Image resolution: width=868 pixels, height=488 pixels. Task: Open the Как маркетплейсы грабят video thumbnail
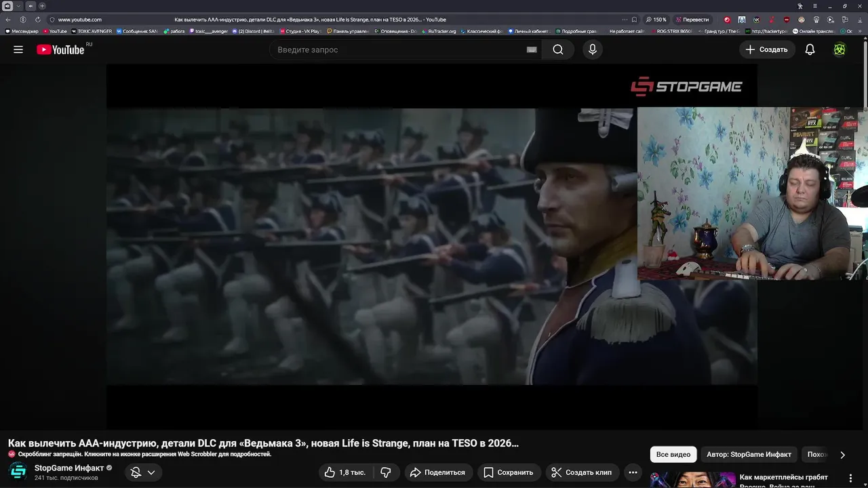tap(692, 480)
